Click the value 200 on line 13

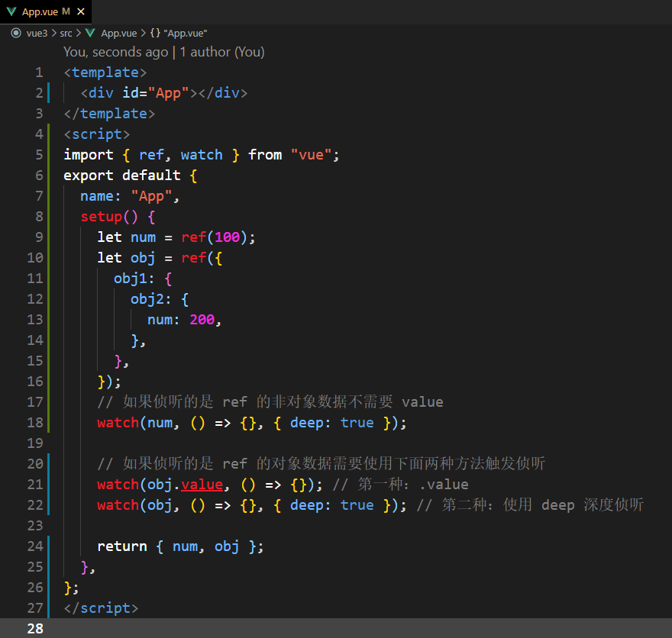(202, 320)
